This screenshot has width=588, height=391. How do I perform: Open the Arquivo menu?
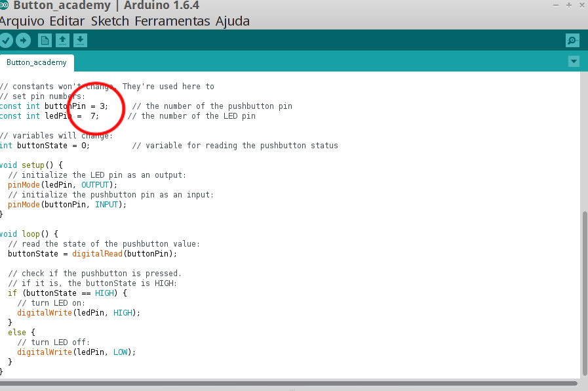pos(22,22)
